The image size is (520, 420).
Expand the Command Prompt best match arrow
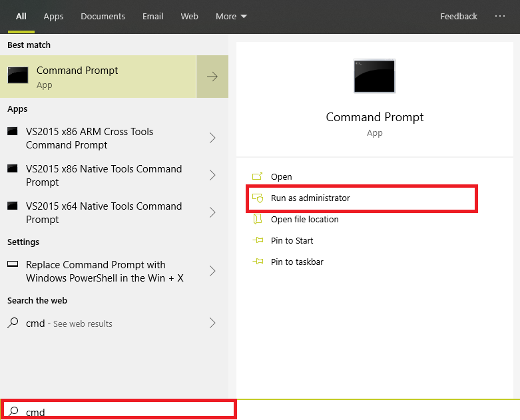212,77
